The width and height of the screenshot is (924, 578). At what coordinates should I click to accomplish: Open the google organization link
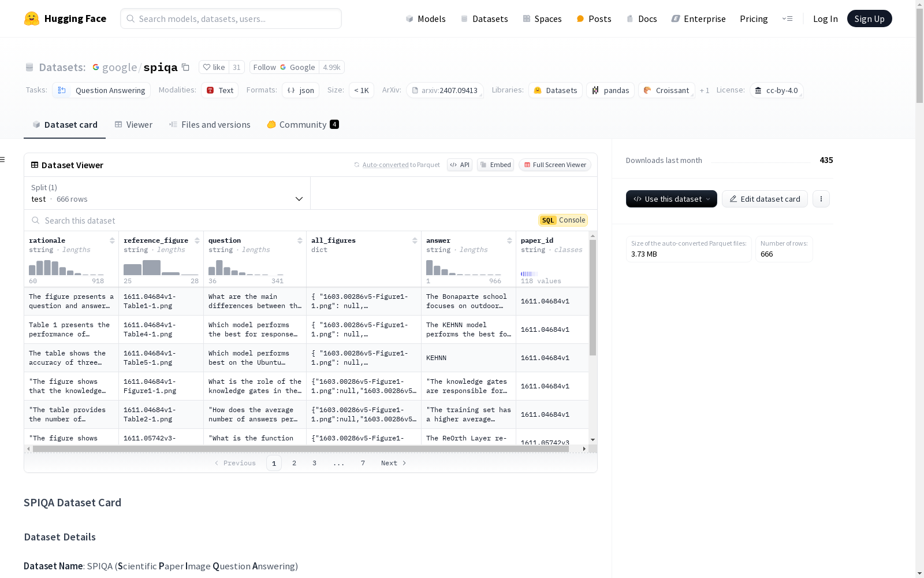pos(120,67)
